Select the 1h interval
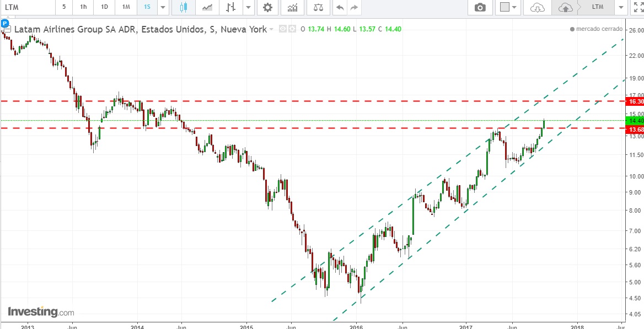The image size is (644, 329). point(83,7)
